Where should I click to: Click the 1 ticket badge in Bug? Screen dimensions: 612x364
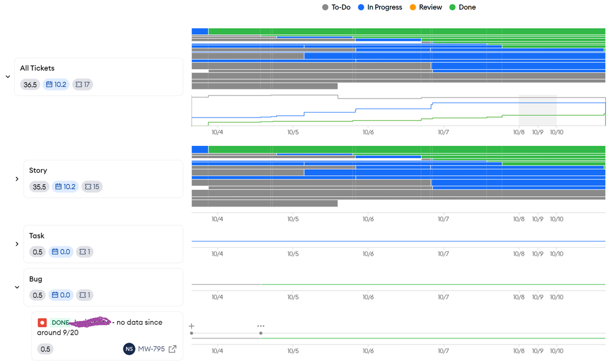pyautogui.click(x=85, y=295)
